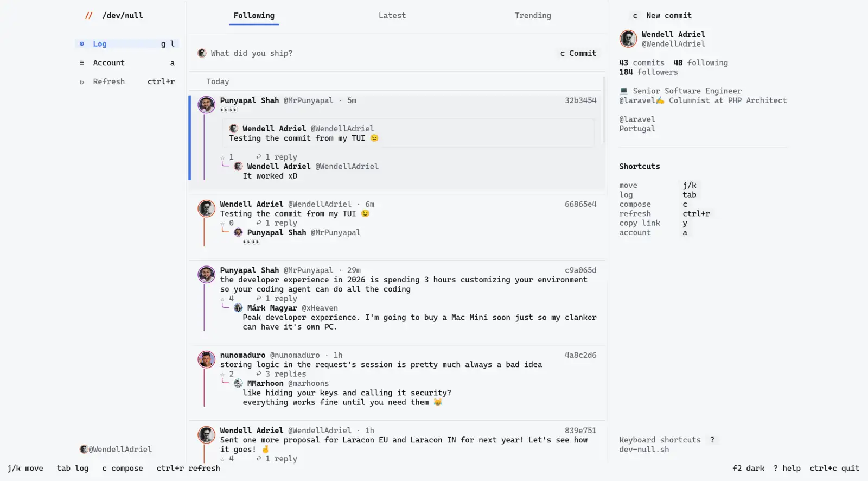Open Wendell Adriel's avatar on 66865e4 post
The width and height of the screenshot is (868, 481).
click(206, 208)
